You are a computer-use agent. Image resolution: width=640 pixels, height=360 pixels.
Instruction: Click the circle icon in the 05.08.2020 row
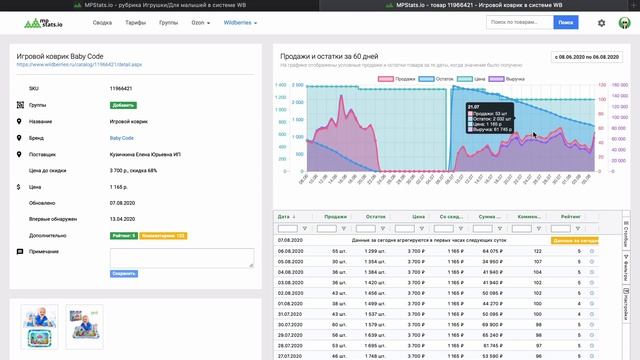point(592,262)
